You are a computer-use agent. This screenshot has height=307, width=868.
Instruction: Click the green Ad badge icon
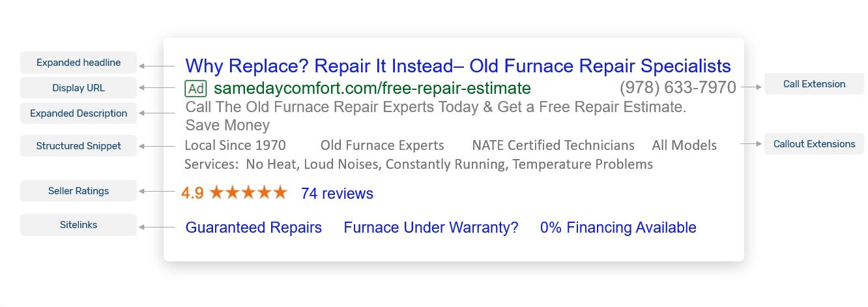195,88
